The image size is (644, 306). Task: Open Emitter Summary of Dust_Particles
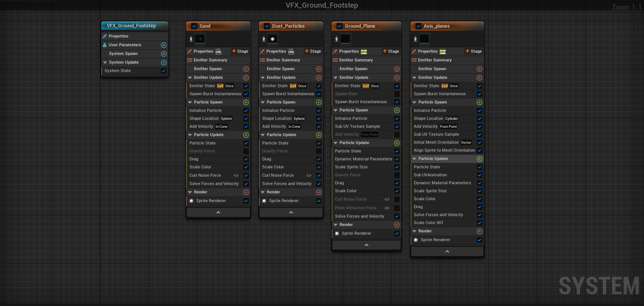283,60
